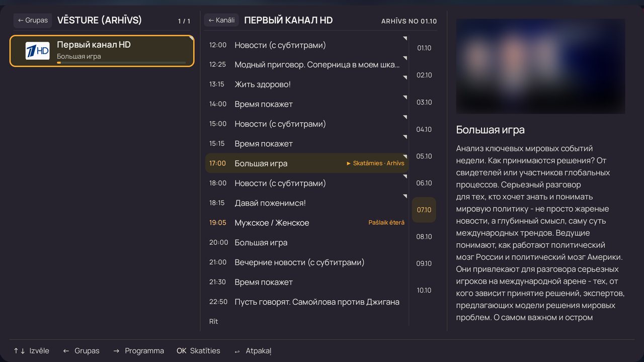644x362 pixels.
Task: Select archive date 03.10
Action: pyautogui.click(x=424, y=103)
